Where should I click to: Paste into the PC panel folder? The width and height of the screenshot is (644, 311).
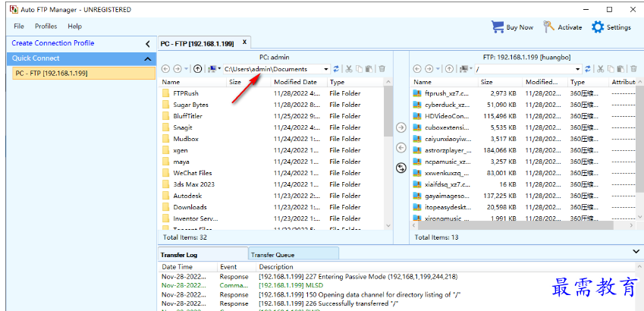pyautogui.click(x=369, y=69)
